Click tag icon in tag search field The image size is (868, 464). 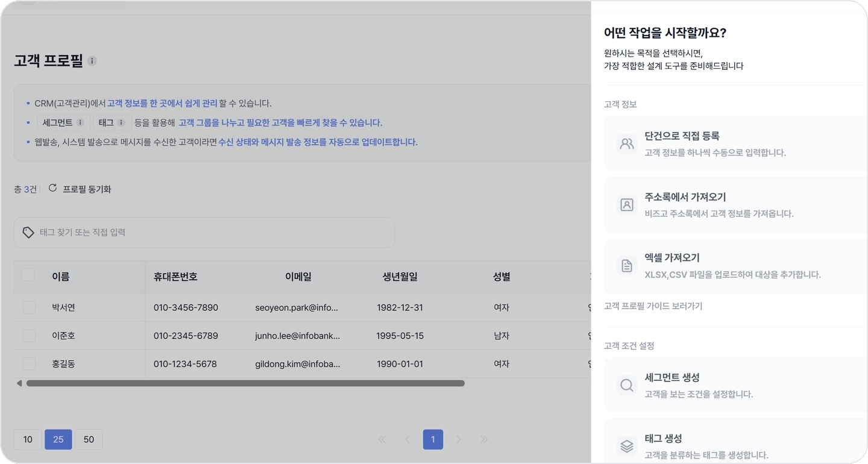coord(28,233)
